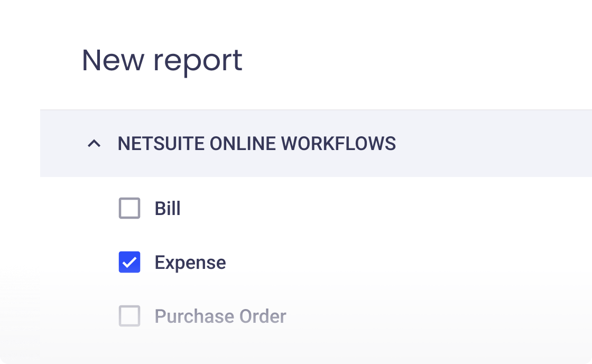Disable the selected Expense option
This screenshot has height=364, width=592.
coord(129,262)
